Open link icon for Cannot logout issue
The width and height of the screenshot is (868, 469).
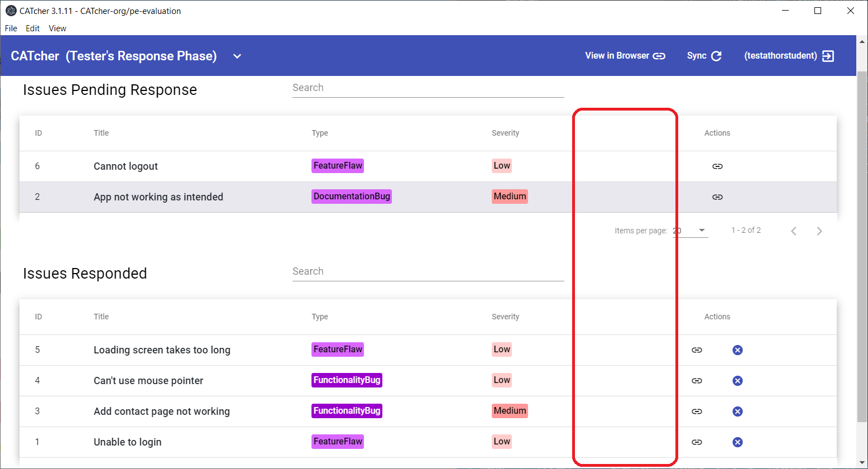(717, 166)
